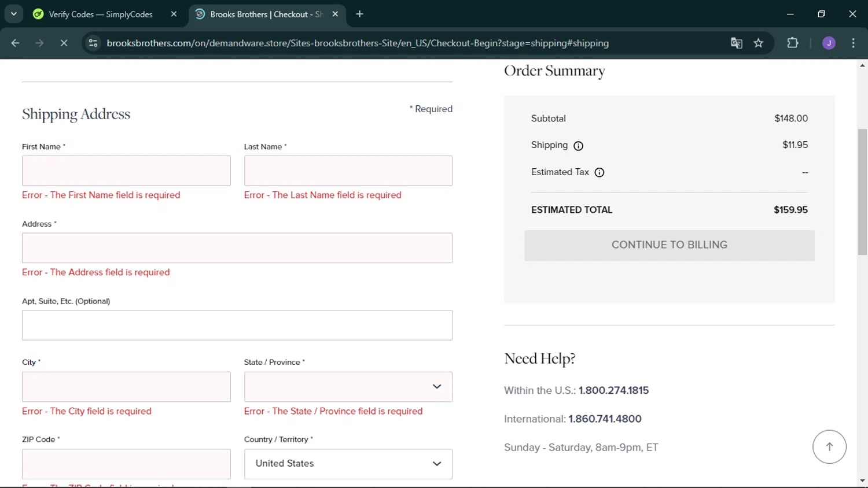Open the Country / Territory dropdown
868x488 pixels.
[x=348, y=464]
